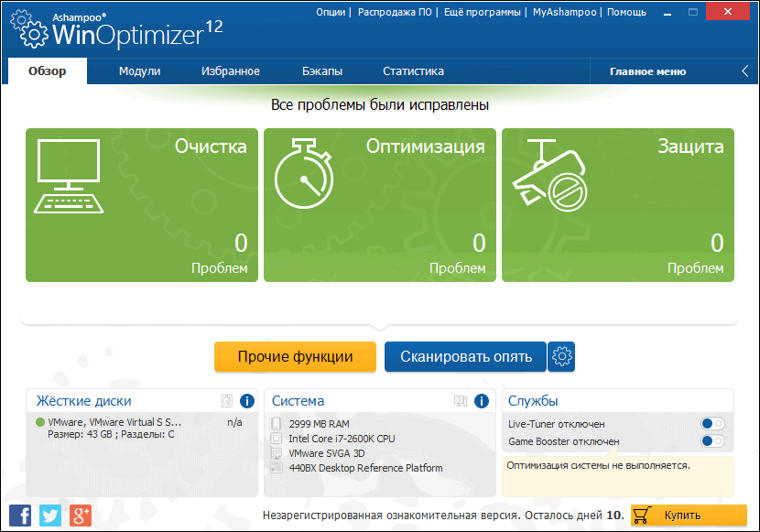Switch to the Избранное tab
This screenshot has width=760, height=532.
231,71
